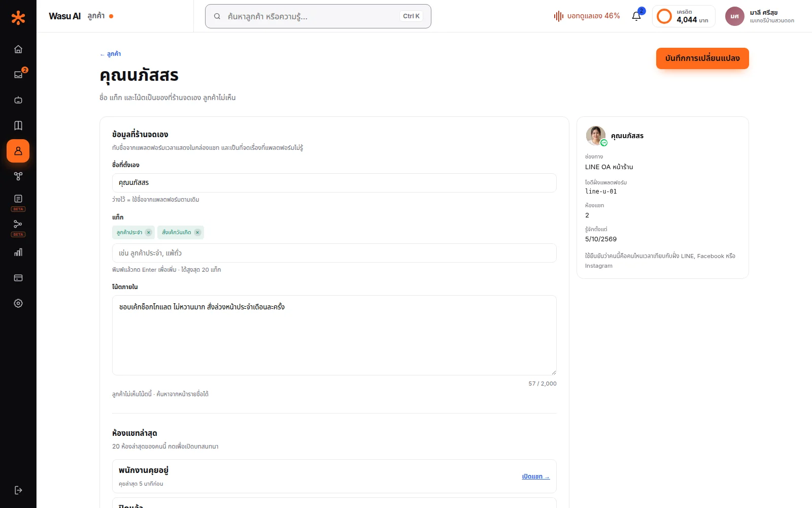This screenshot has height=508, width=812.
Task: Click the line-u-01 platform ID text
Action: (601, 192)
